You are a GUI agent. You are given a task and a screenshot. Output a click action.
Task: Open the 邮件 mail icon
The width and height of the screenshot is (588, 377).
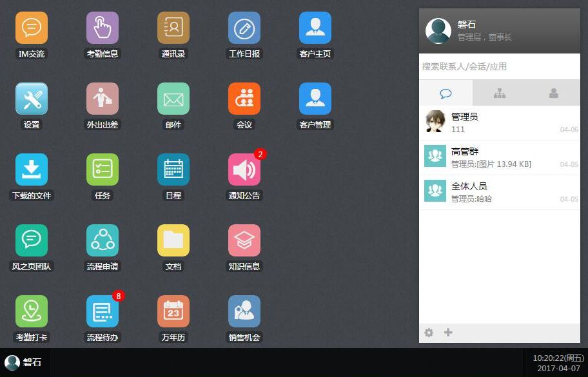tap(173, 99)
